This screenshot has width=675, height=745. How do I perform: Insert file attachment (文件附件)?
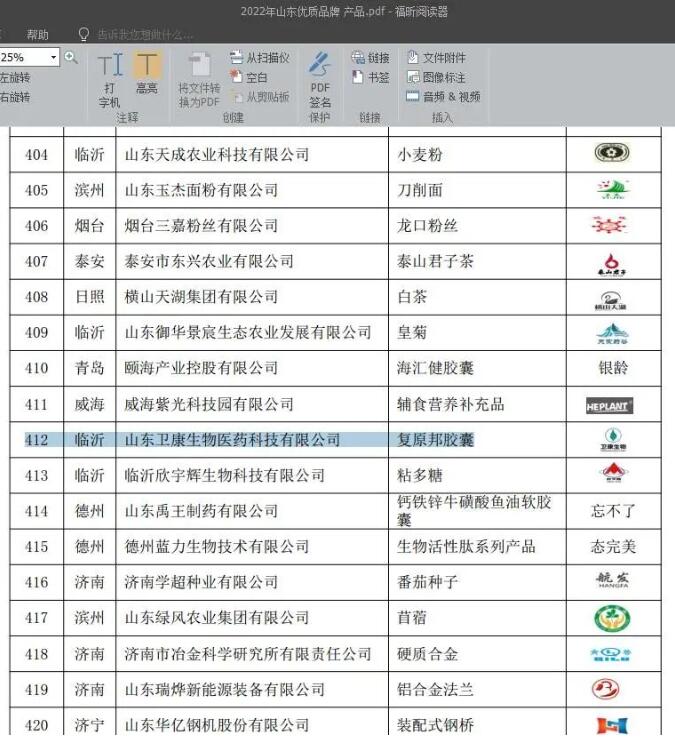click(436, 58)
